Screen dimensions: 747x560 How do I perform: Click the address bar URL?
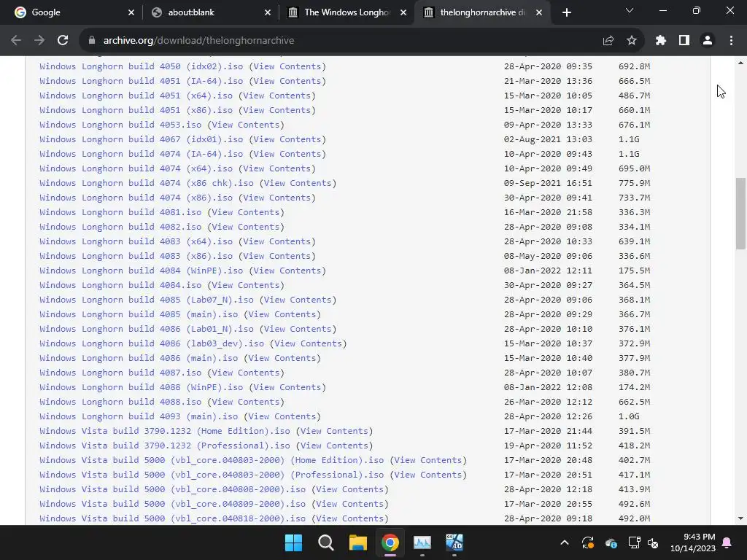pyautogui.click(x=198, y=41)
